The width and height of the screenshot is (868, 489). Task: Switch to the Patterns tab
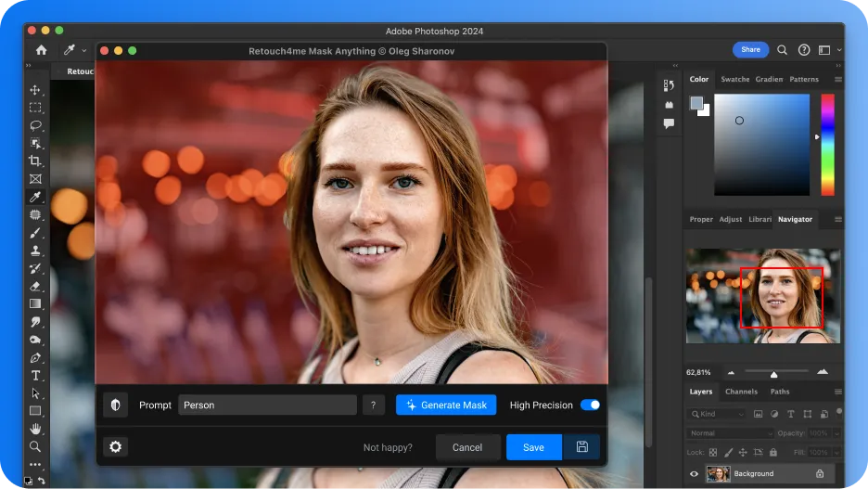point(804,79)
